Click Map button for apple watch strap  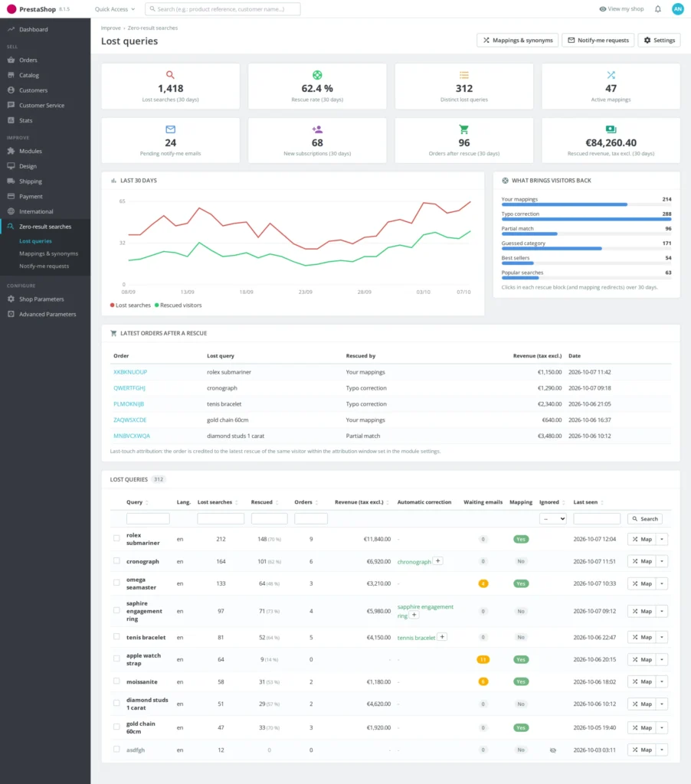641,659
